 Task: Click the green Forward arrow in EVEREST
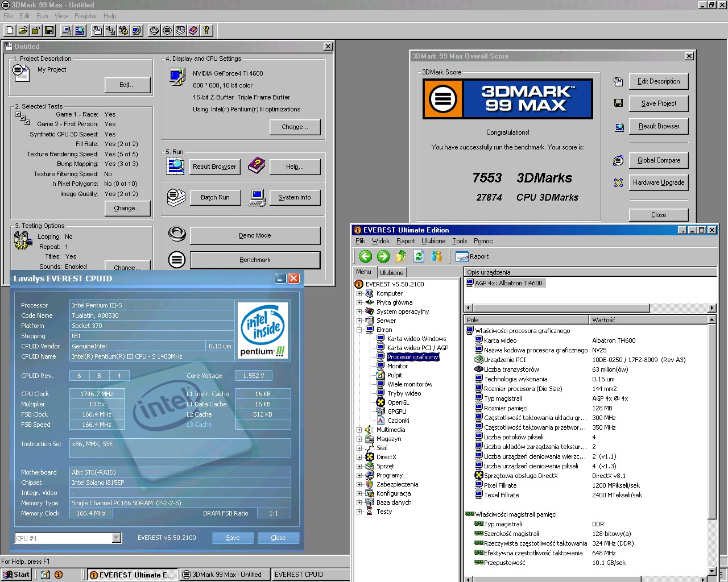point(383,256)
